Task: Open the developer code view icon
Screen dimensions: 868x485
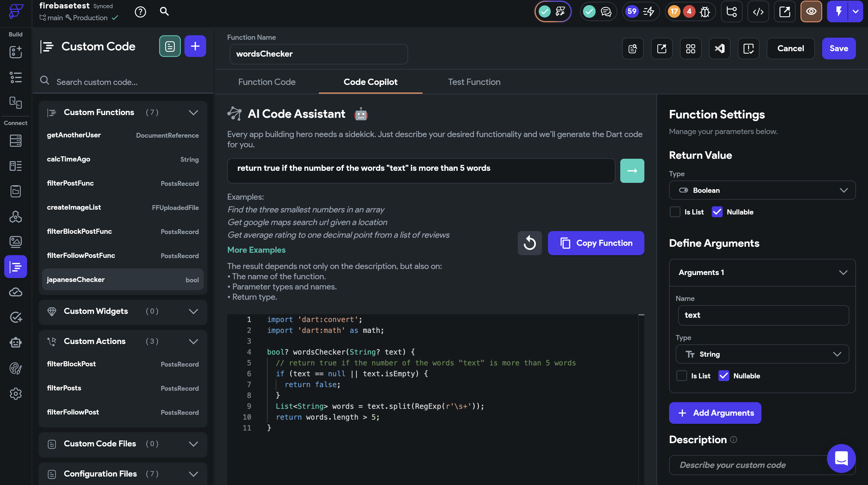Action: tap(758, 12)
